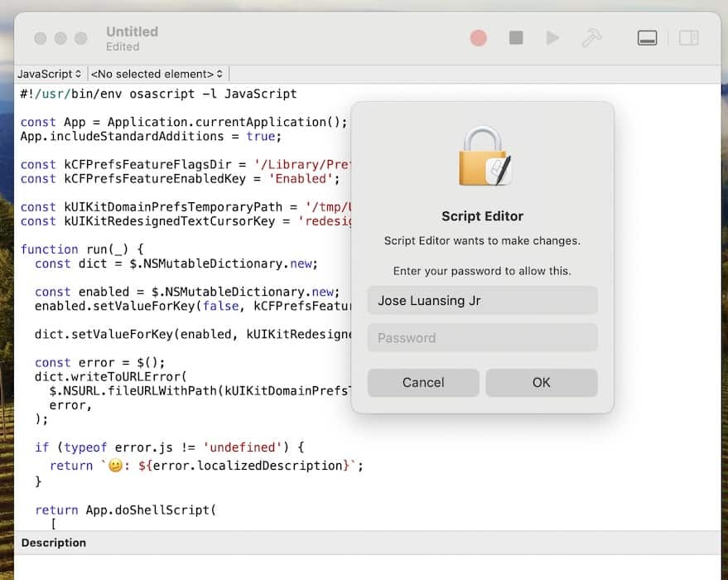Viewport: 728px width, 580px height.
Task: Confirm the password dialog with OK
Action: pyautogui.click(x=542, y=382)
